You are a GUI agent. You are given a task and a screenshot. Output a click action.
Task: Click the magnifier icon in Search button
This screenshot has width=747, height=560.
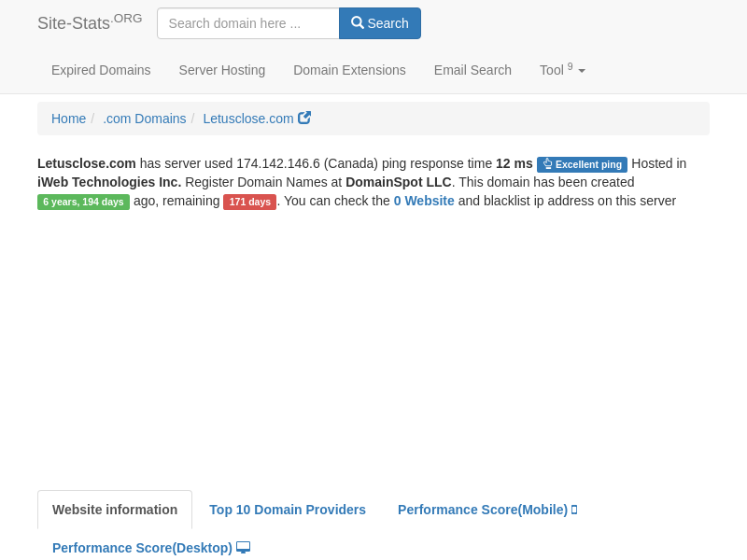pyautogui.click(x=358, y=22)
